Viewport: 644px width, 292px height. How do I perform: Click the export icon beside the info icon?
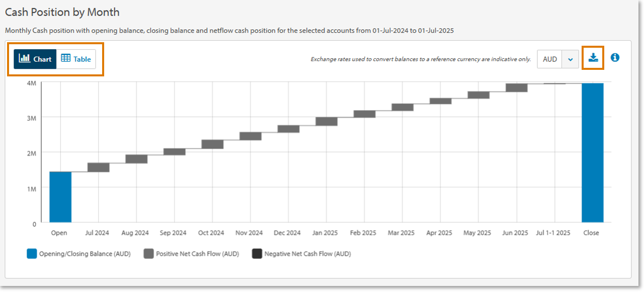click(593, 58)
